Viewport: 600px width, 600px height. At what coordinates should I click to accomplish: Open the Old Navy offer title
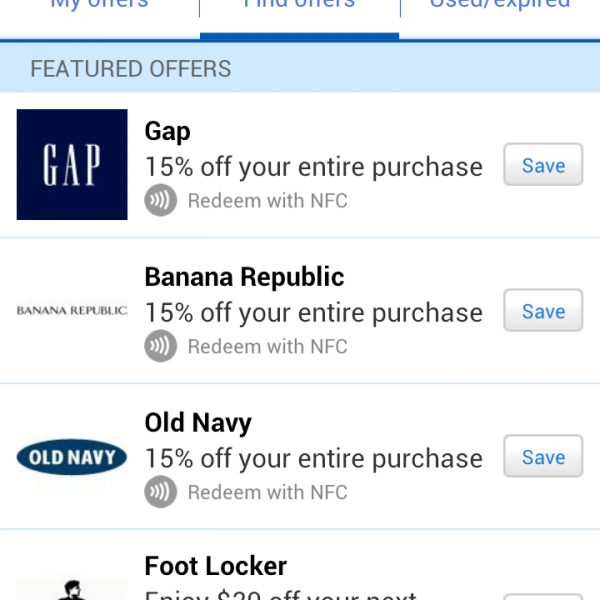point(198,423)
